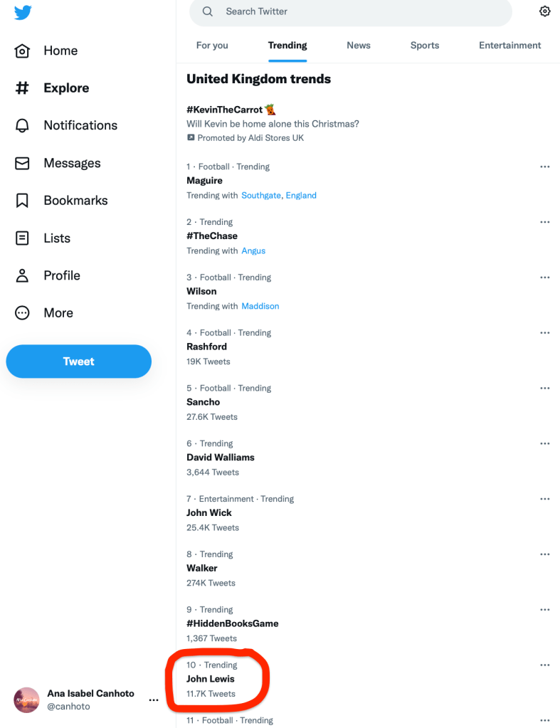560x728 pixels.
Task: Click the Search Twitter input field
Action: [x=356, y=12]
